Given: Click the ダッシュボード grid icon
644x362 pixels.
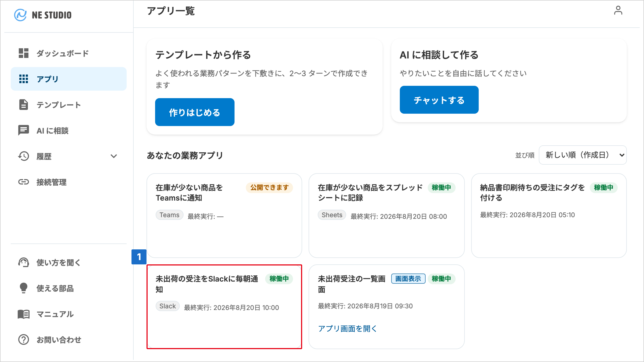Looking at the screenshot, I should point(24,53).
